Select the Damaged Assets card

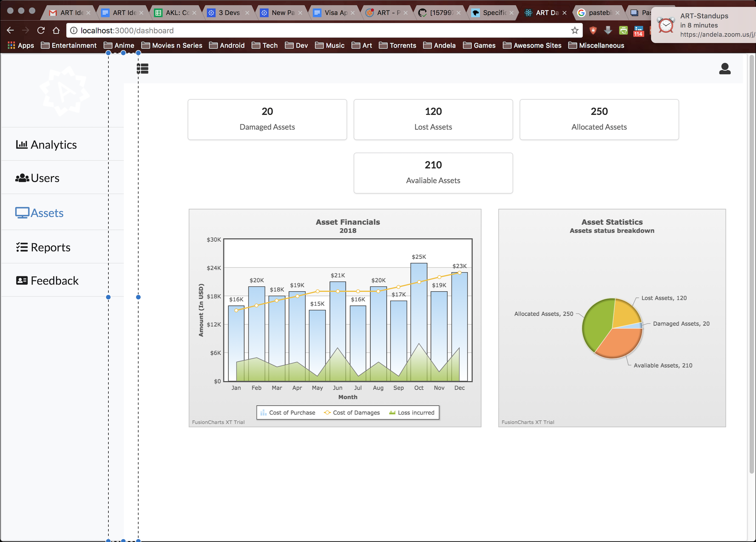tap(267, 119)
